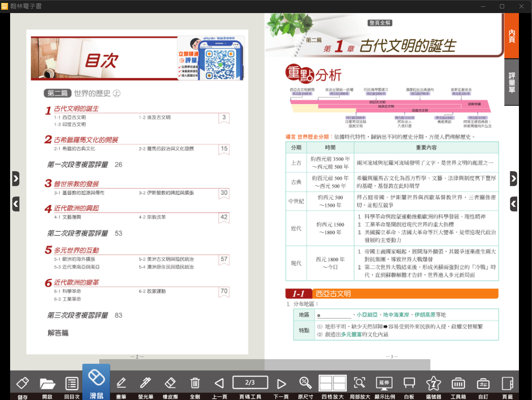532x400 pixels.
Task: Open the 工具箱 toolbox
Action: pos(458,384)
